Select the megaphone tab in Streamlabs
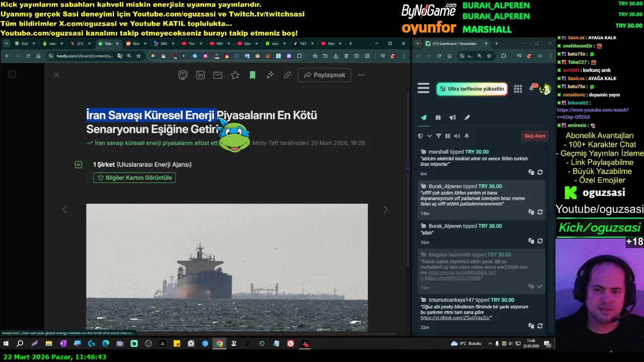This screenshot has height=362, width=644. tap(453, 118)
